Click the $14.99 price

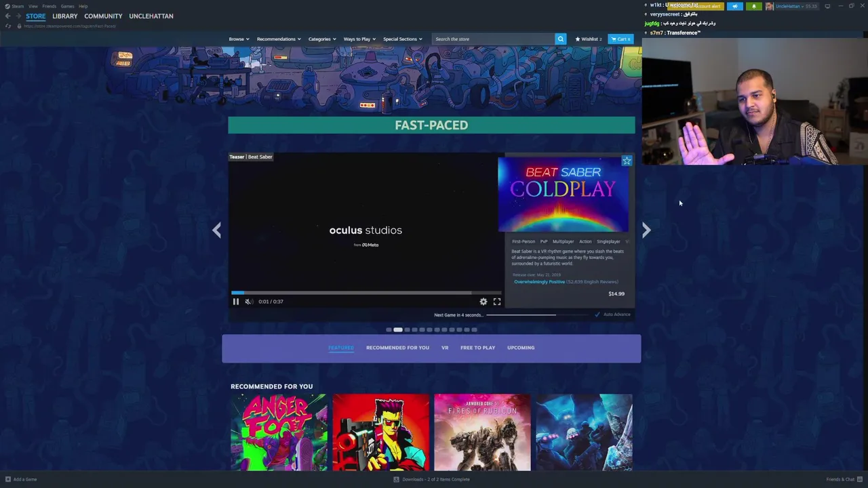pos(616,293)
